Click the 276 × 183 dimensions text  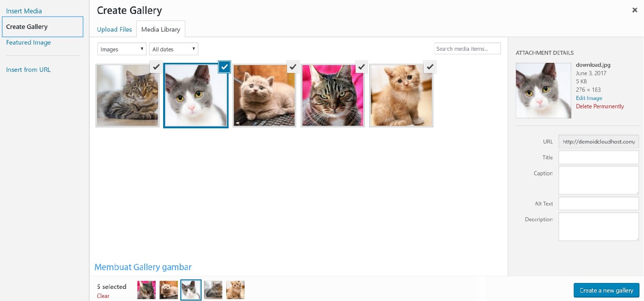point(588,90)
